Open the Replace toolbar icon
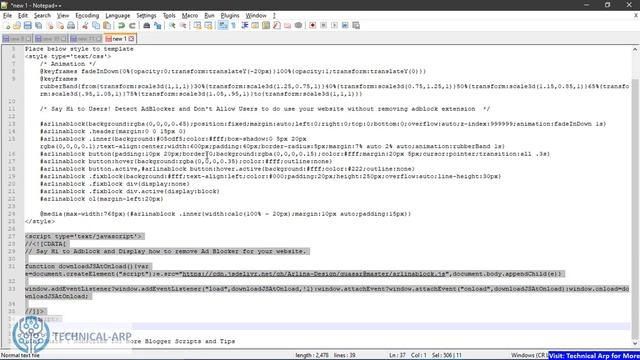The width and height of the screenshot is (640, 360). coord(158,25)
